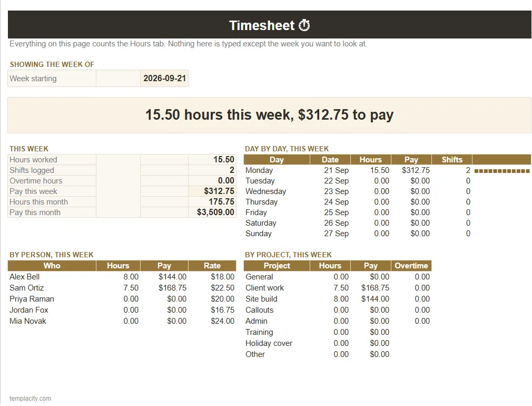This screenshot has height=406, width=532.
Task: Click the stopwatch icon beside the Timesheet title
Action: [304, 25]
